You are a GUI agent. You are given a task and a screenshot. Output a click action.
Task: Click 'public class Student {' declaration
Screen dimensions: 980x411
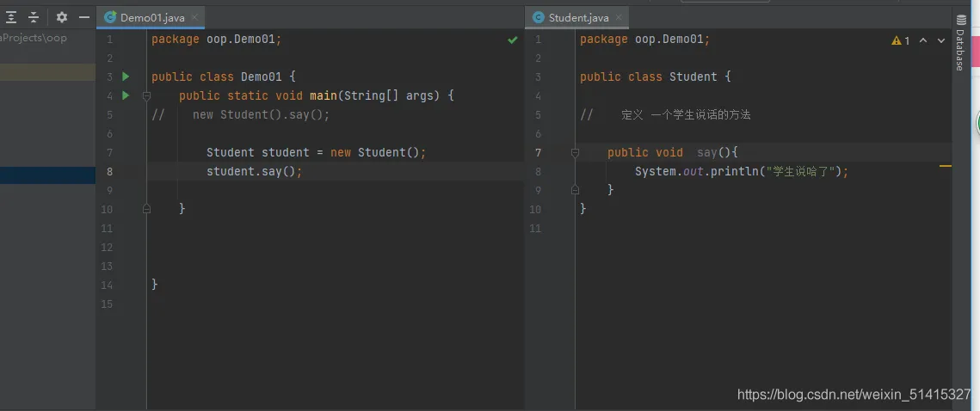[x=655, y=77]
